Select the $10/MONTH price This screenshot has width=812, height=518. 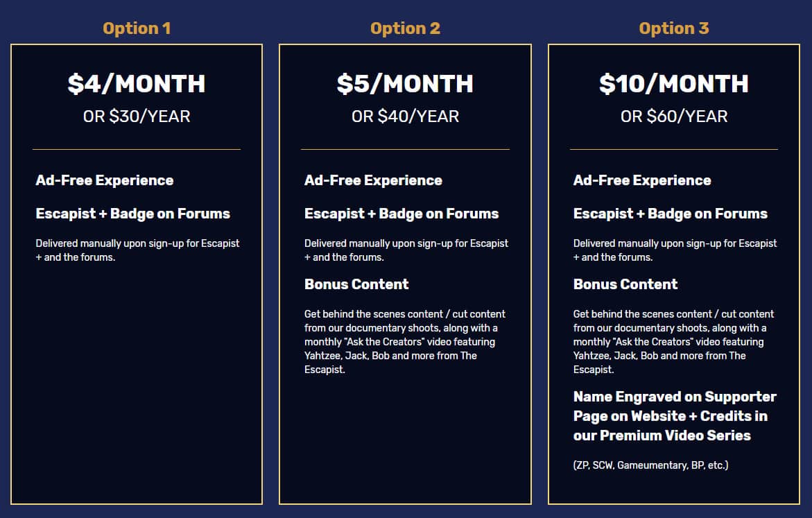[673, 84]
